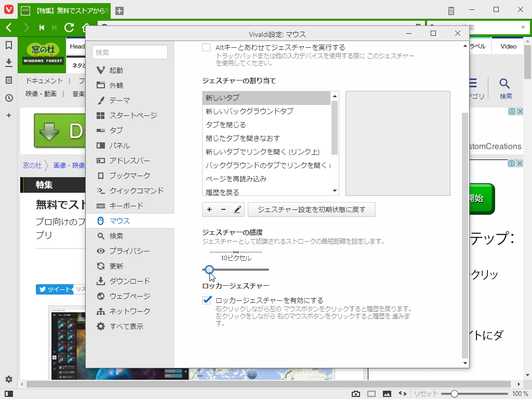Click gesture list scroll-up arrow

point(335,96)
